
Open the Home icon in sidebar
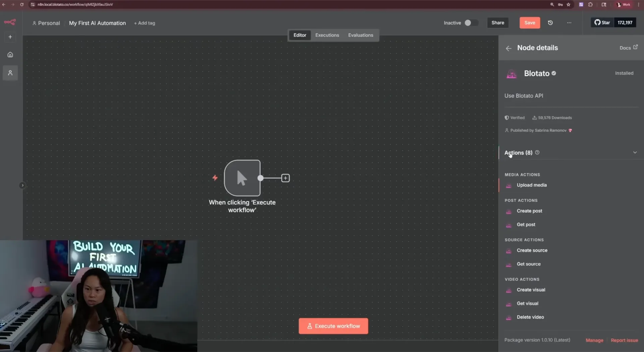point(10,54)
